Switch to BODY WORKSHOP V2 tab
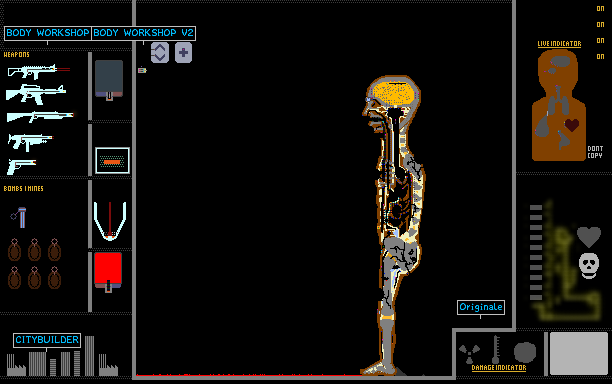Viewport: 612px width, 384px height. [x=143, y=33]
